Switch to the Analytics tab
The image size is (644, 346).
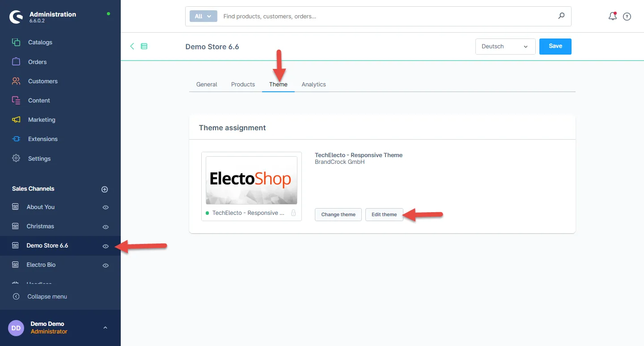tap(314, 85)
